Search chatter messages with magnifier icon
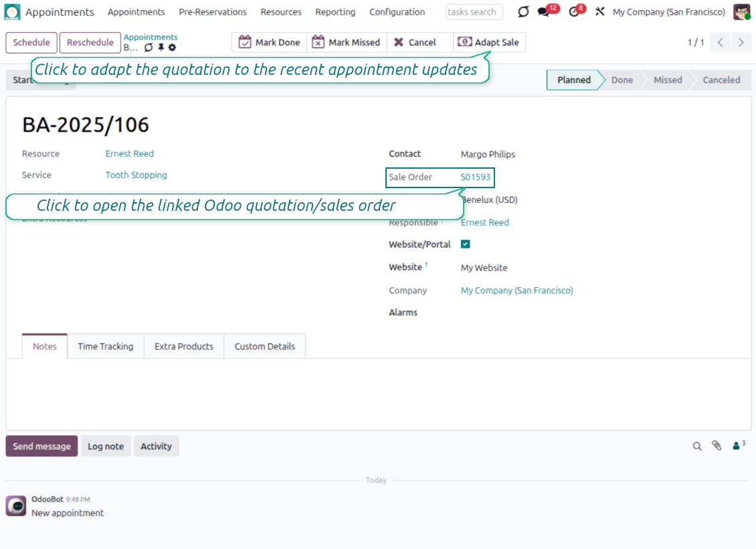The width and height of the screenshot is (756, 549). [697, 446]
